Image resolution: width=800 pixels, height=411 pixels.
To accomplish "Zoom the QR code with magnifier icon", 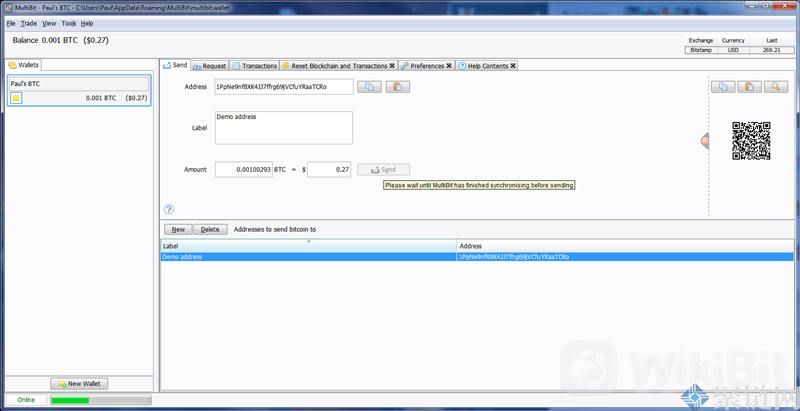I will tap(776, 87).
